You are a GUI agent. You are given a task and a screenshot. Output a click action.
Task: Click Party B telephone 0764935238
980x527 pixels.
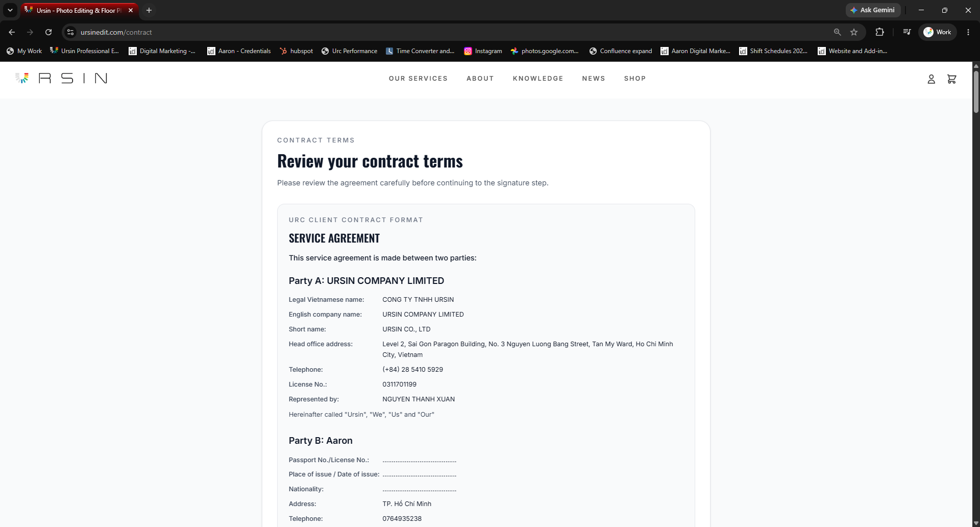click(402, 519)
